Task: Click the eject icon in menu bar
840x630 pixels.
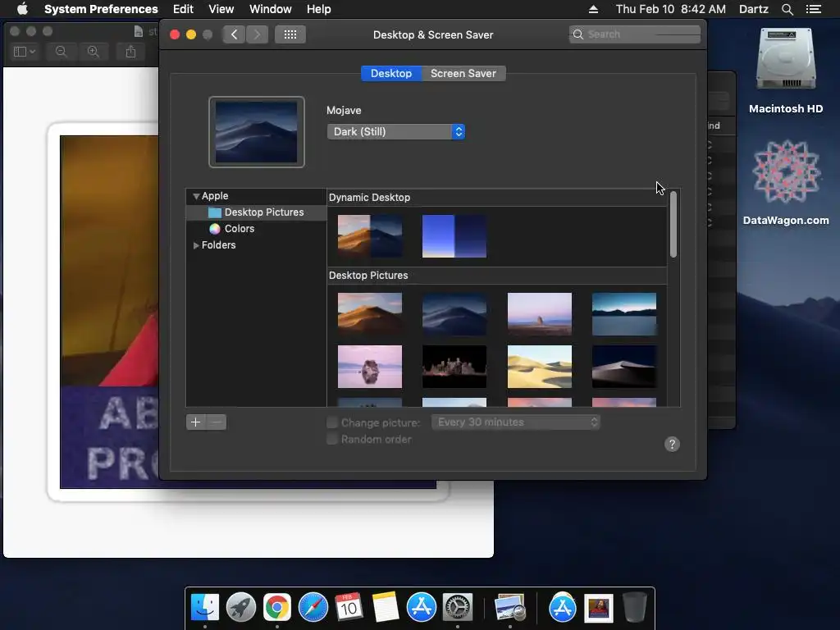Action: pyautogui.click(x=593, y=9)
